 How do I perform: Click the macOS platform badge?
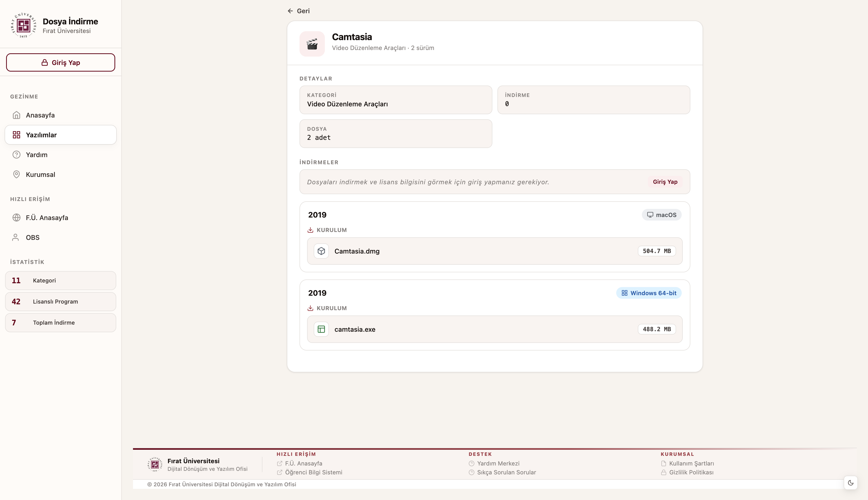click(x=661, y=215)
